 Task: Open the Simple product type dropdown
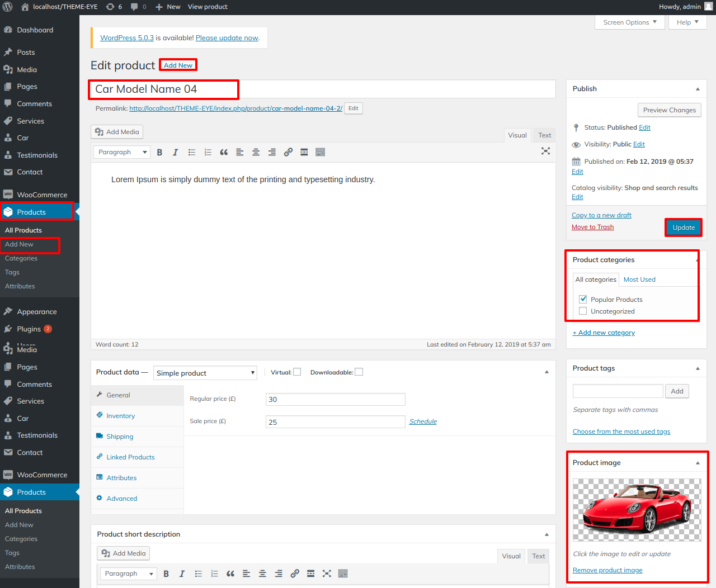pos(205,373)
